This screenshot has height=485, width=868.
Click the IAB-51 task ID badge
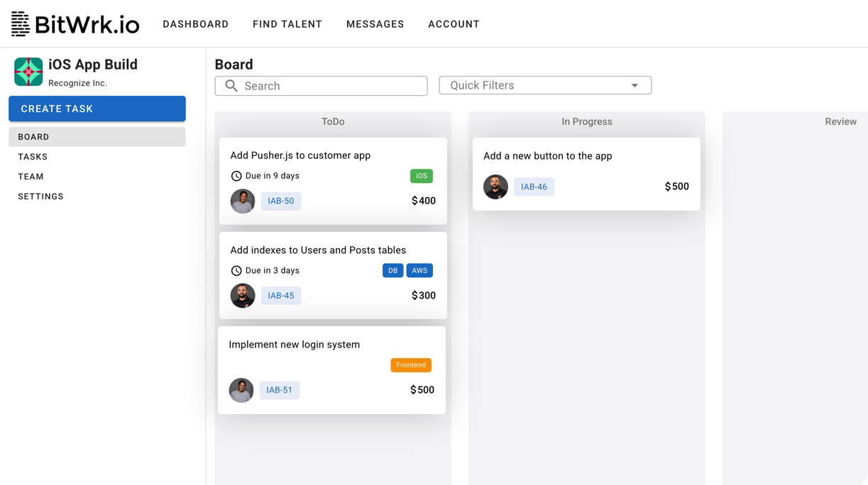[280, 390]
